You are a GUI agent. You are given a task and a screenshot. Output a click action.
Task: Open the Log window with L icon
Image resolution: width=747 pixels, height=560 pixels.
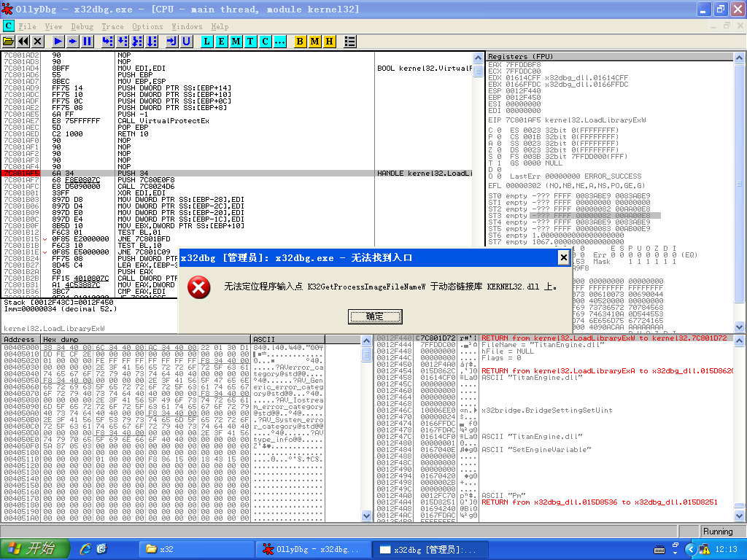coord(206,42)
